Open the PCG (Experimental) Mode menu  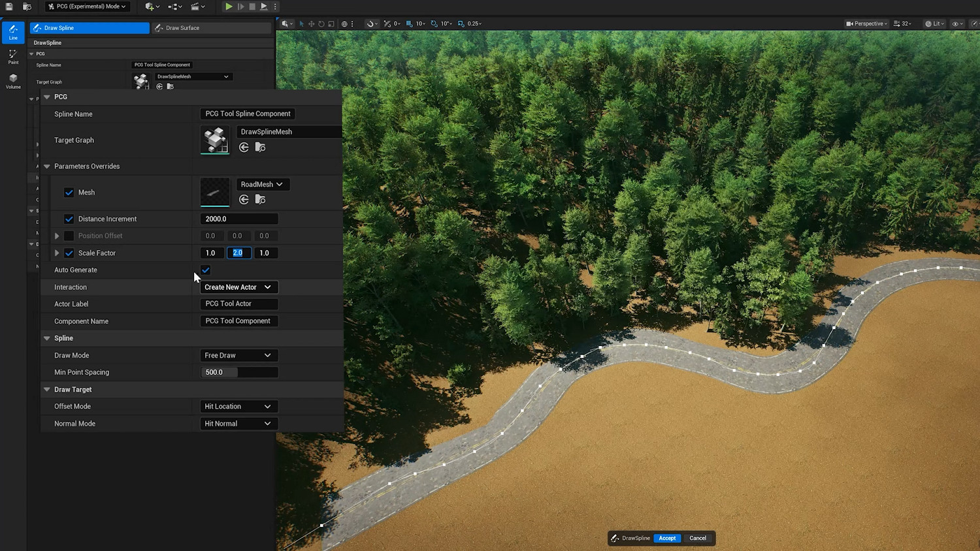tap(87, 7)
